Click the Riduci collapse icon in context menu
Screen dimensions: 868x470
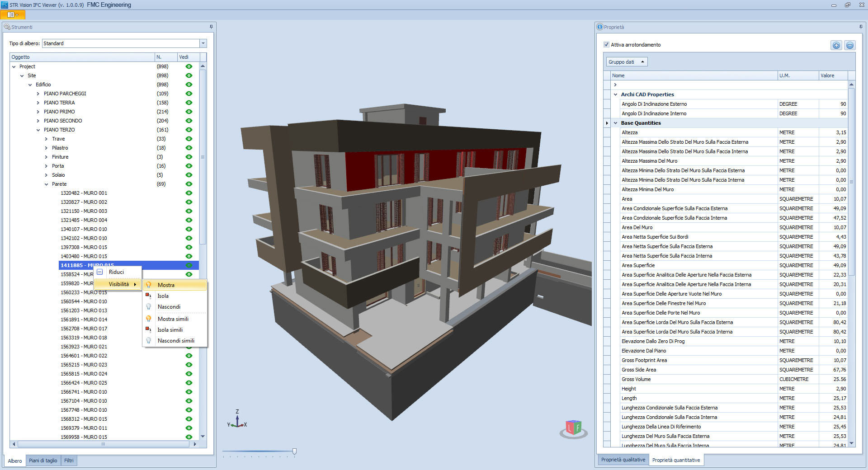click(100, 272)
